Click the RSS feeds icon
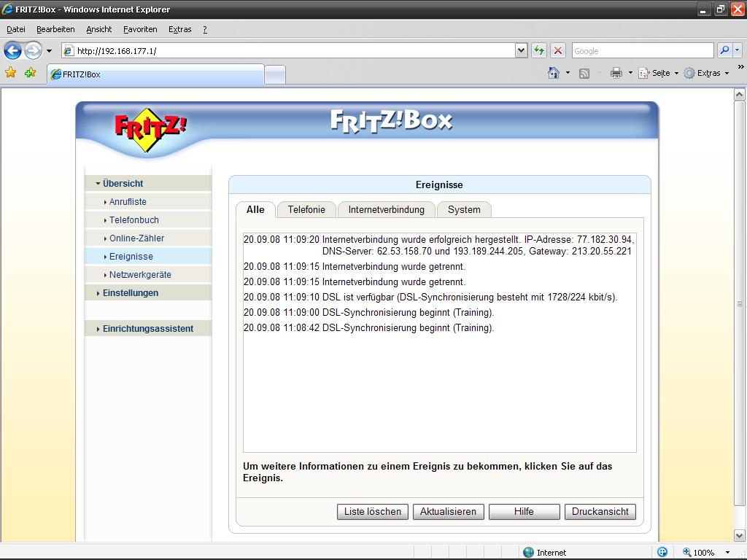This screenshot has width=747, height=560. coord(584,74)
